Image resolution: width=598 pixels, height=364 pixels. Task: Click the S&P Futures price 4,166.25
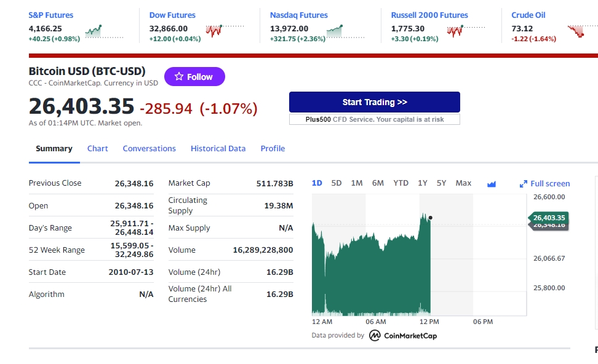point(45,28)
